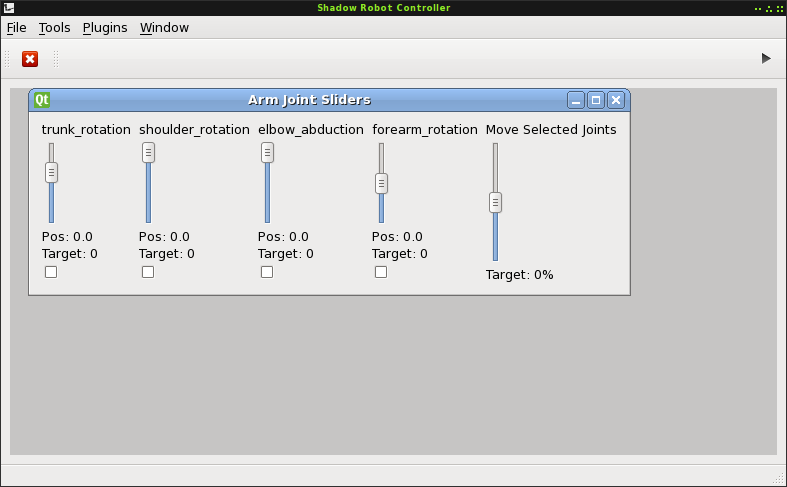Click the Move Selected Joints slider handle
Screen dimensions: 787x487
(x=495, y=203)
